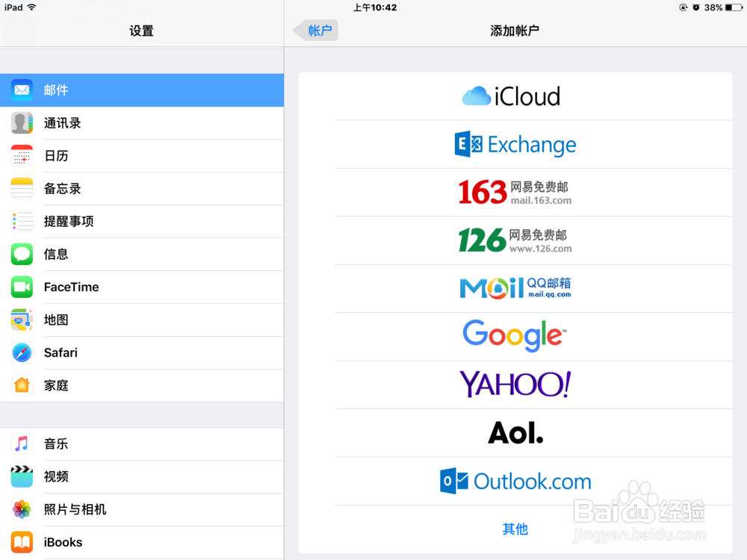Open Safari settings row label

pos(61,353)
